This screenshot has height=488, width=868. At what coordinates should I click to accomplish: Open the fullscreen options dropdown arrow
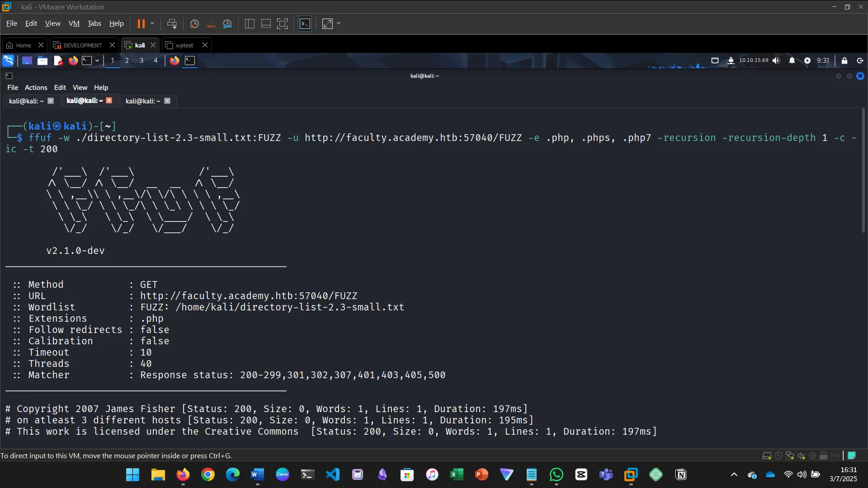click(338, 23)
